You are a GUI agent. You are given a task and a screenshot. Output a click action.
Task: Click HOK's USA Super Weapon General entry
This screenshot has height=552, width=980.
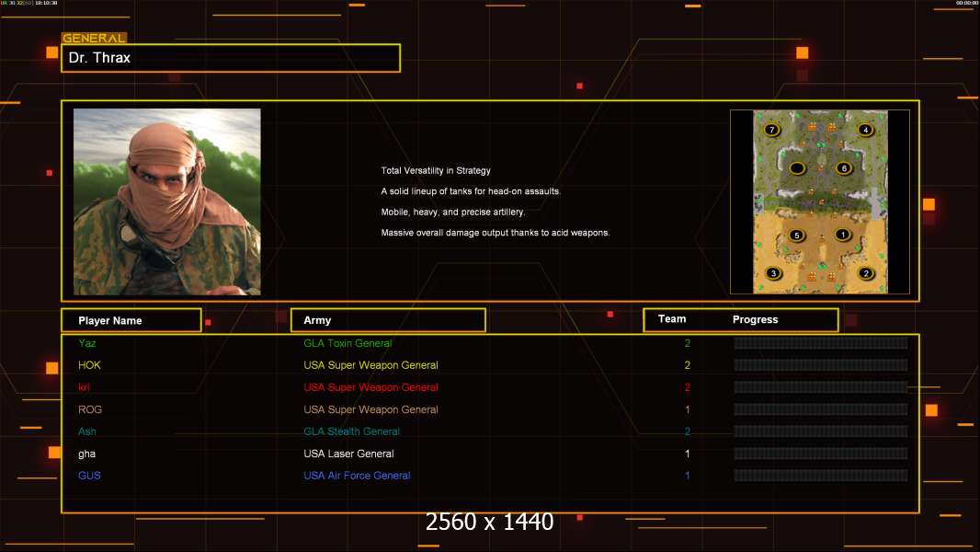pyautogui.click(x=370, y=365)
